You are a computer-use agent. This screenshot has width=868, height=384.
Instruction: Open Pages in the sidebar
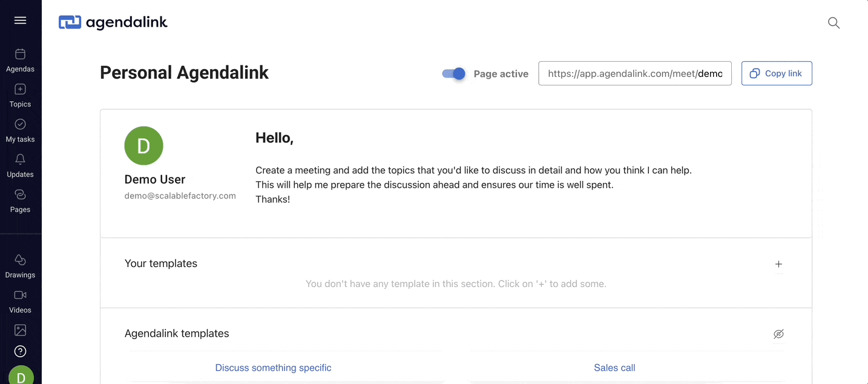tap(20, 201)
